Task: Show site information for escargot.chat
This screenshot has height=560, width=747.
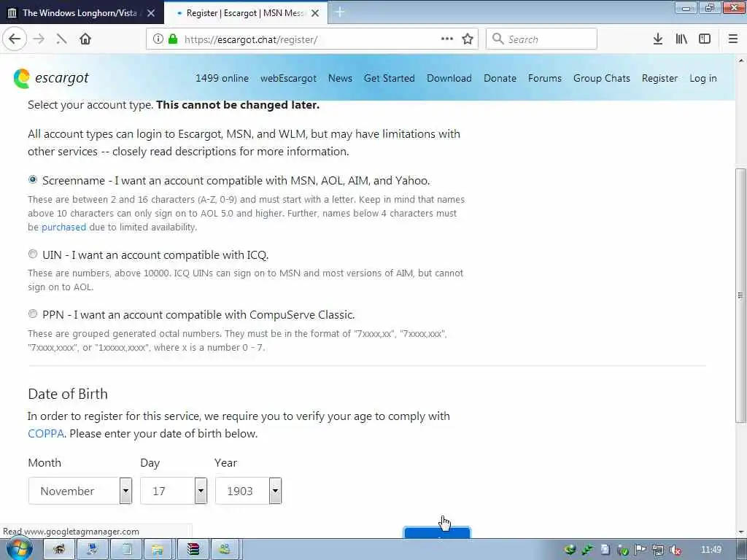Action: tap(158, 39)
